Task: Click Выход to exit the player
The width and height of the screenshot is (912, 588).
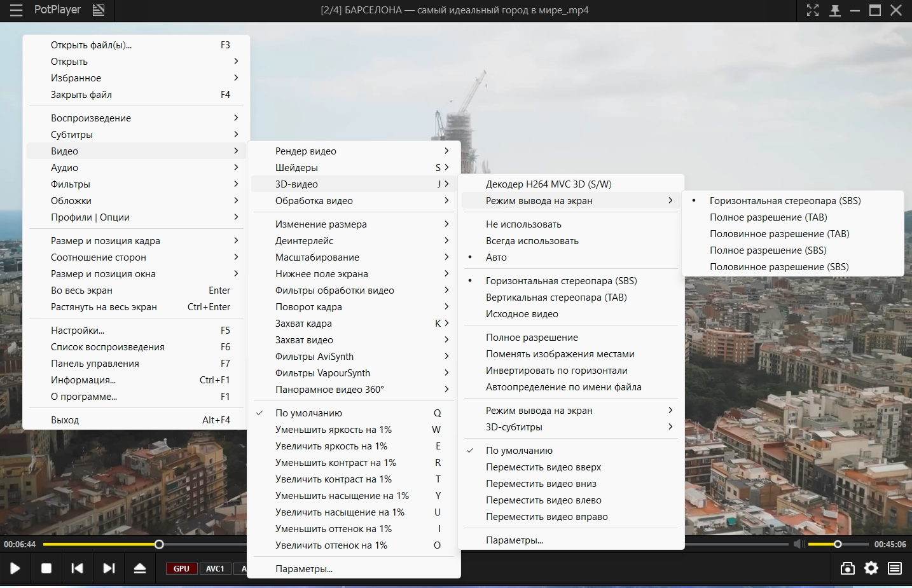Action: 136,420
